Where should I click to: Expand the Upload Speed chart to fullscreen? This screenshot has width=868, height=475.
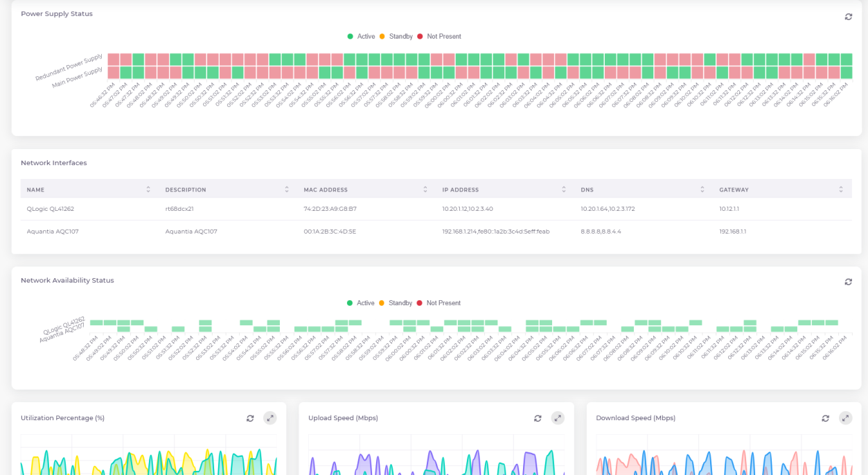[x=558, y=418]
